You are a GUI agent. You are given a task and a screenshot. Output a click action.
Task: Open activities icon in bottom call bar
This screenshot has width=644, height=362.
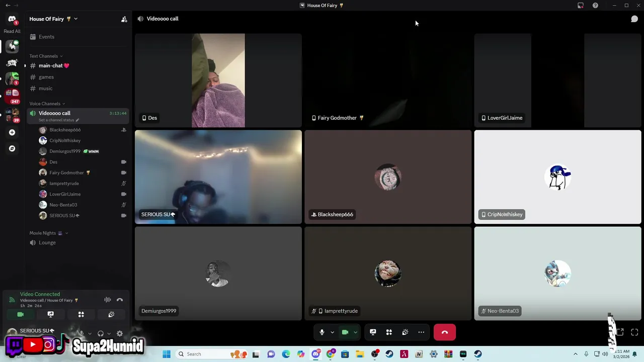coord(389,332)
